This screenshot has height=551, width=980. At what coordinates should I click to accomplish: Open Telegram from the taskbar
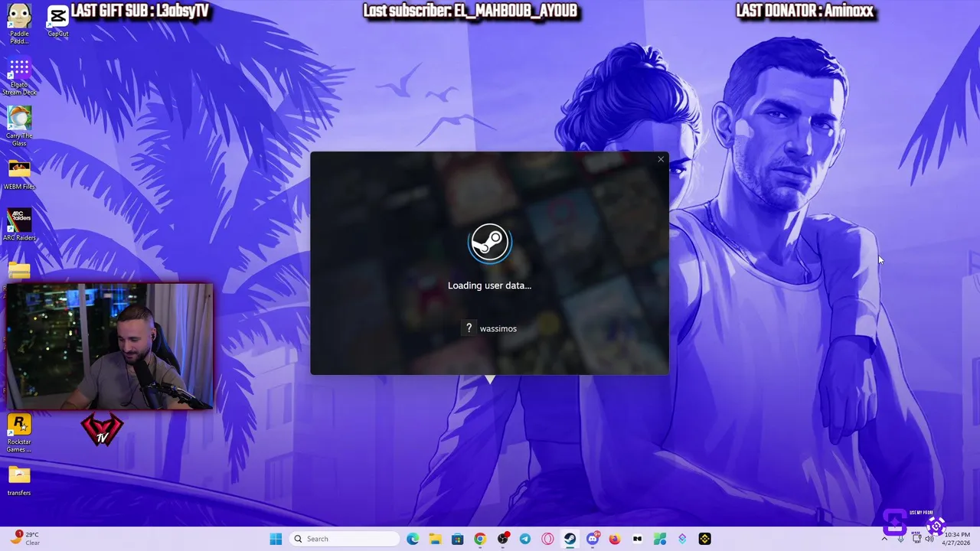point(524,539)
